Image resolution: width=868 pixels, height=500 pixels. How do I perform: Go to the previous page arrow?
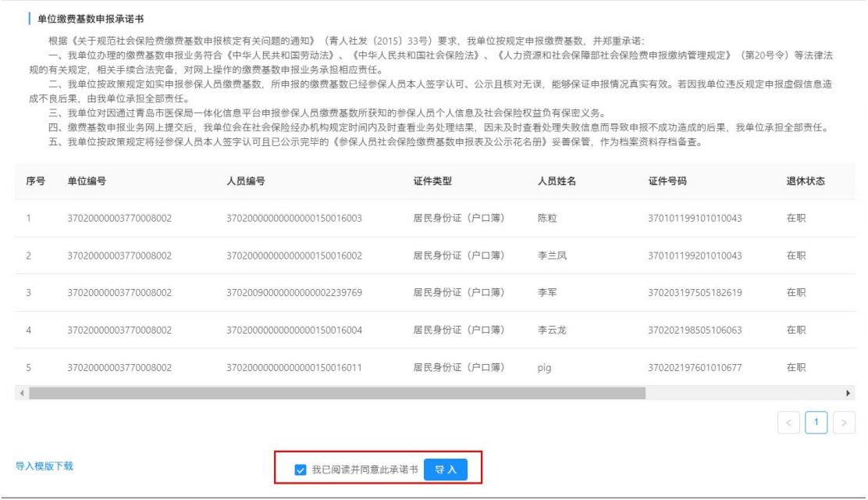point(788,423)
